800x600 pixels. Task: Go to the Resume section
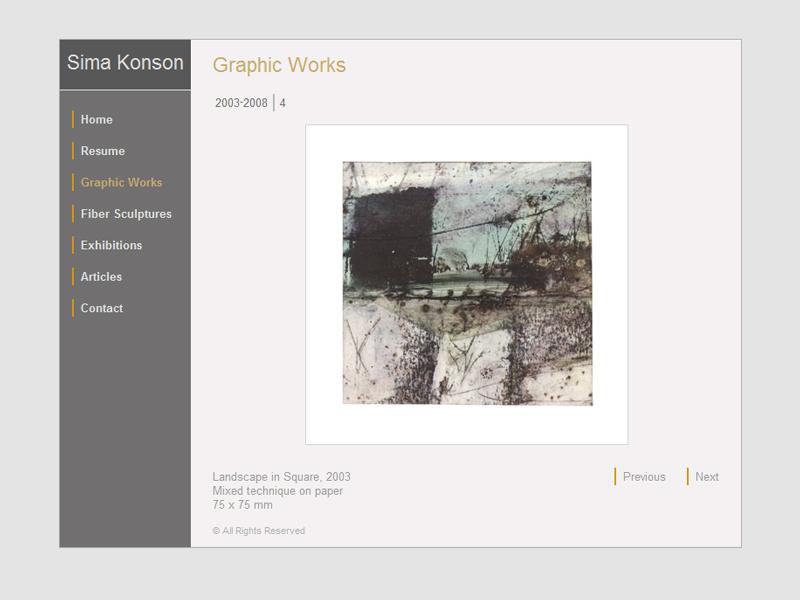[x=103, y=151]
